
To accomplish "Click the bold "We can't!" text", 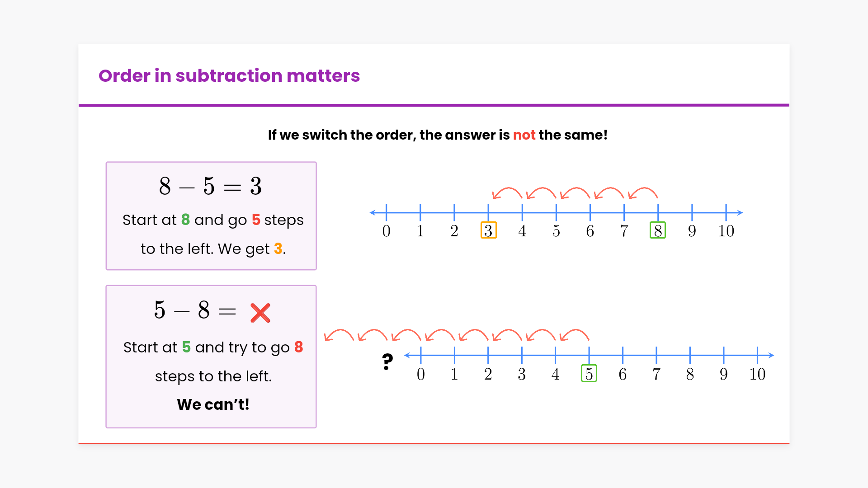I will coord(213,404).
